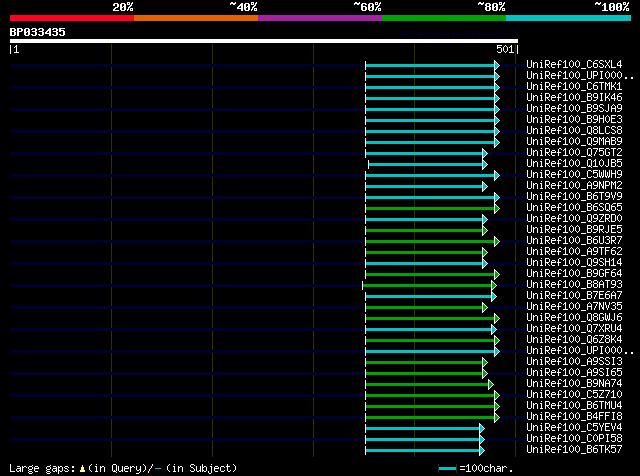Image resolution: width=640 pixels, height=476 pixels.
Task: Click the purple ~60% identity legend segment
Action: pyautogui.click(x=320, y=18)
